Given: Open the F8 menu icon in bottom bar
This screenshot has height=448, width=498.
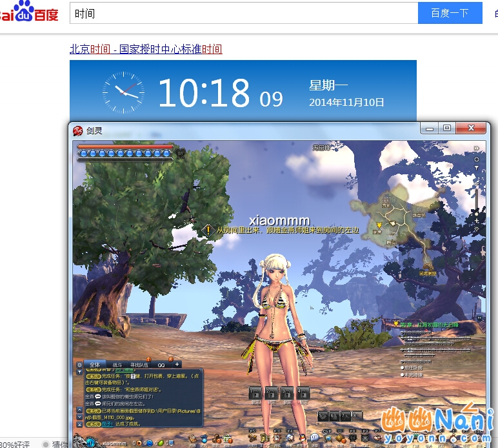Looking at the screenshot, I should pos(353,438).
